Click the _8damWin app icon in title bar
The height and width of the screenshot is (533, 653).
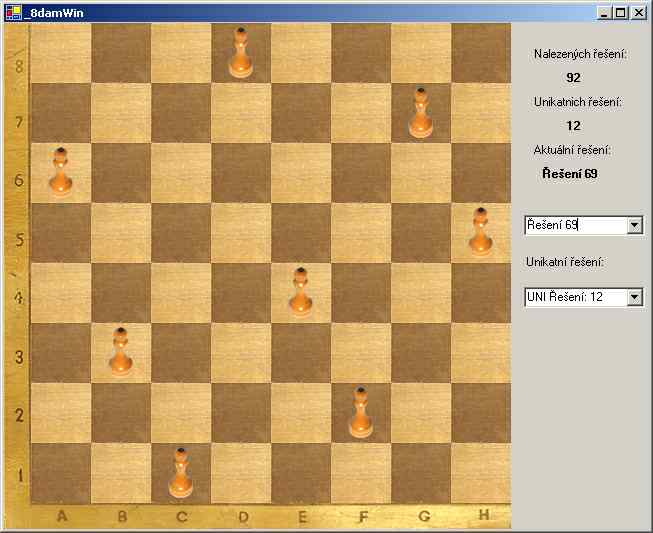pyautogui.click(x=13, y=13)
